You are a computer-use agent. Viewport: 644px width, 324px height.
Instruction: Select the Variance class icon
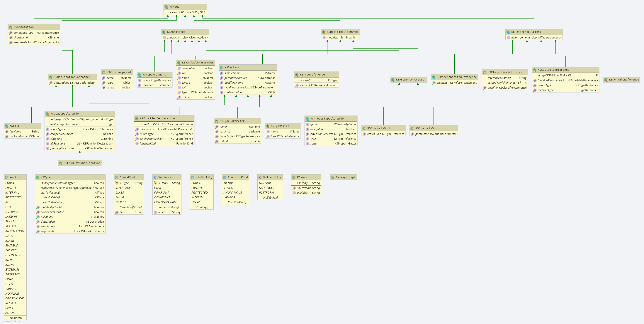click(156, 177)
